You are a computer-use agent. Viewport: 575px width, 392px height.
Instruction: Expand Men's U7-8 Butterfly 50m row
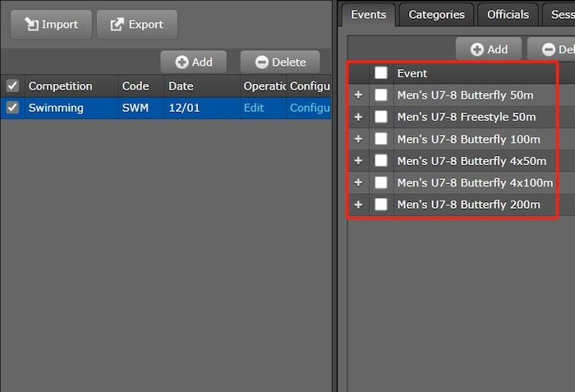pyautogui.click(x=358, y=95)
